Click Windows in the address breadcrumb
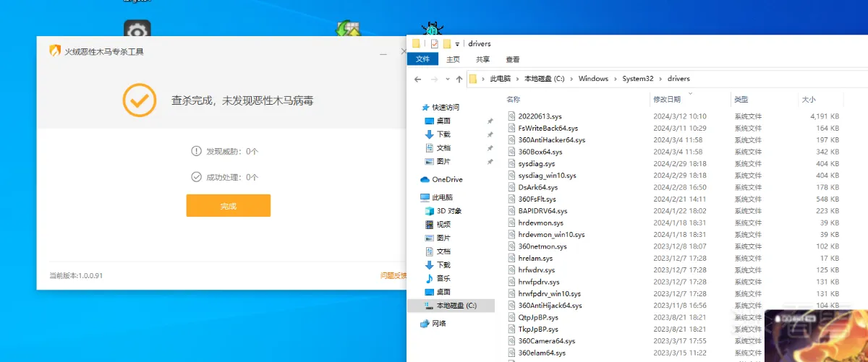Viewport: 868px width, 362px height. pyautogui.click(x=593, y=79)
